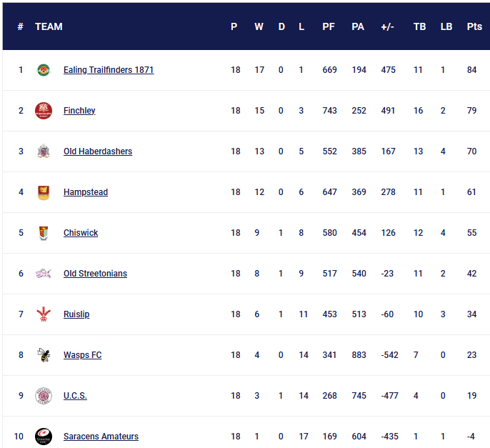Click the Wasps FC wasp logo

(44, 355)
